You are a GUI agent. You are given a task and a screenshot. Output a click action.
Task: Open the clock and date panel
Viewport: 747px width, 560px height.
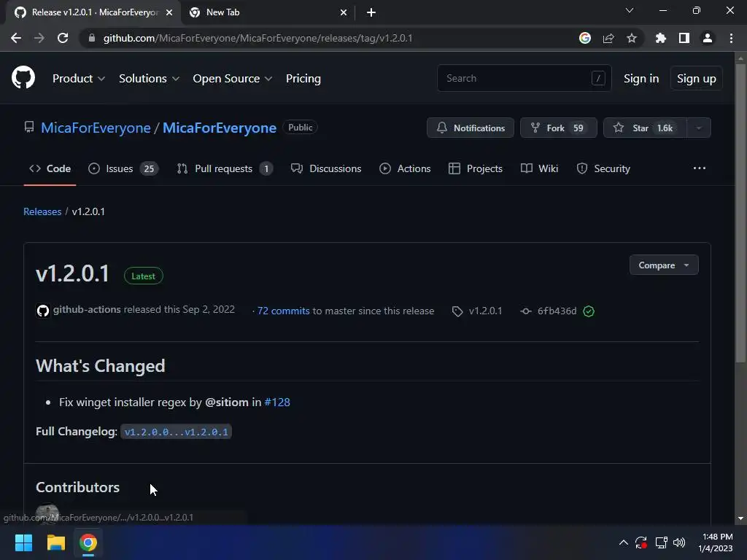[x=716, y=542]
